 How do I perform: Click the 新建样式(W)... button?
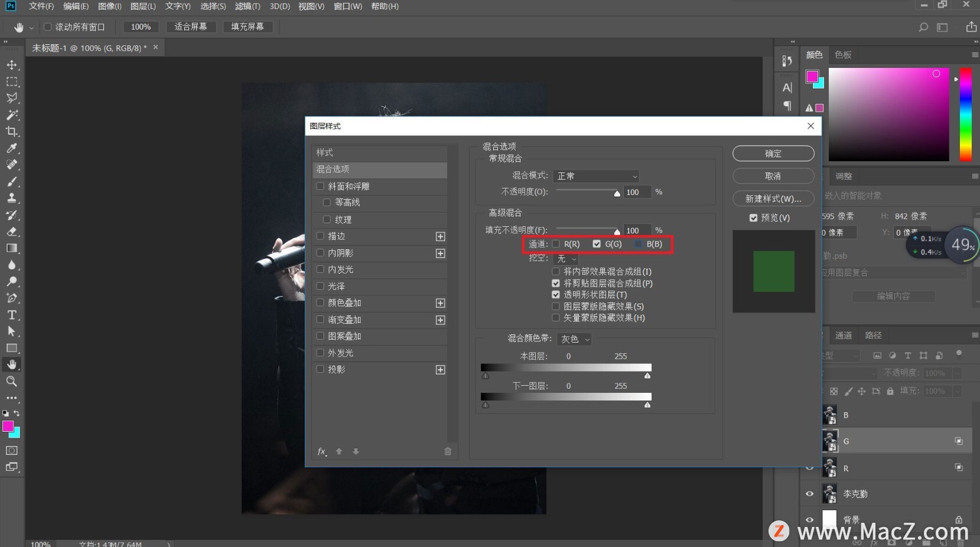pyautogui.click(x=773, y=198)
